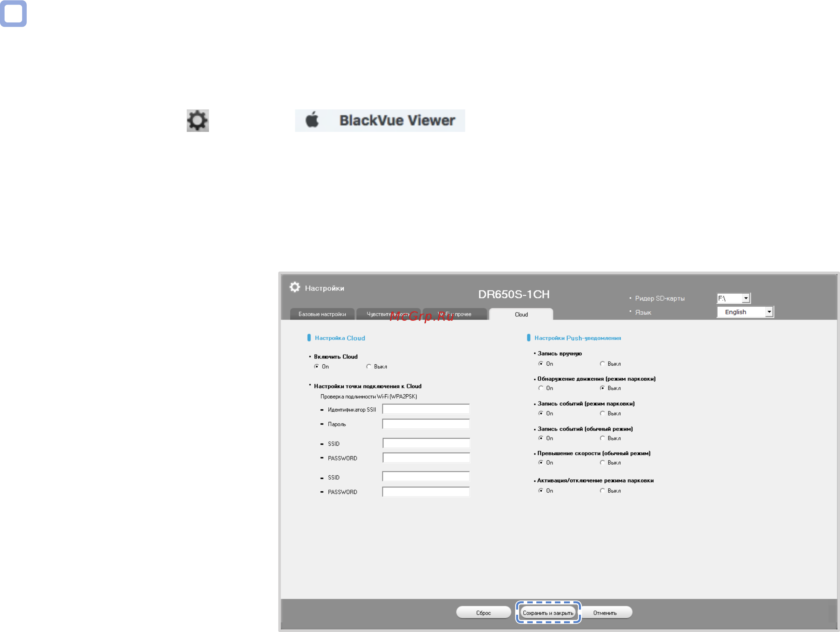Viewport: 840px width, 632px height.
Task: Select the Cloud tab
Action: coord(521,314)
